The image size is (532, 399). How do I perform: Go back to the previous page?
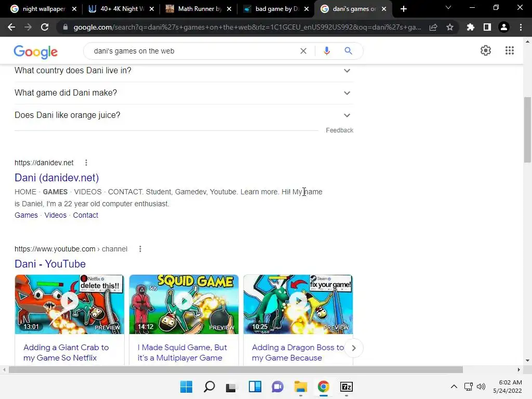[11, 27]
